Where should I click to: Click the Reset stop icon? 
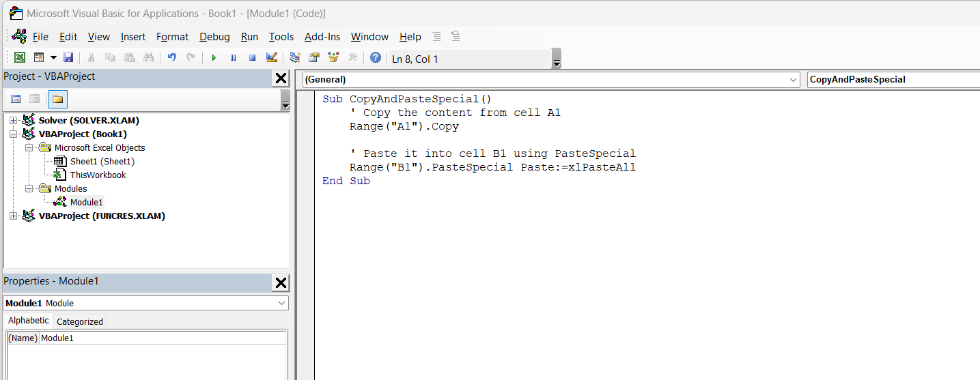(x=252, y=58)
